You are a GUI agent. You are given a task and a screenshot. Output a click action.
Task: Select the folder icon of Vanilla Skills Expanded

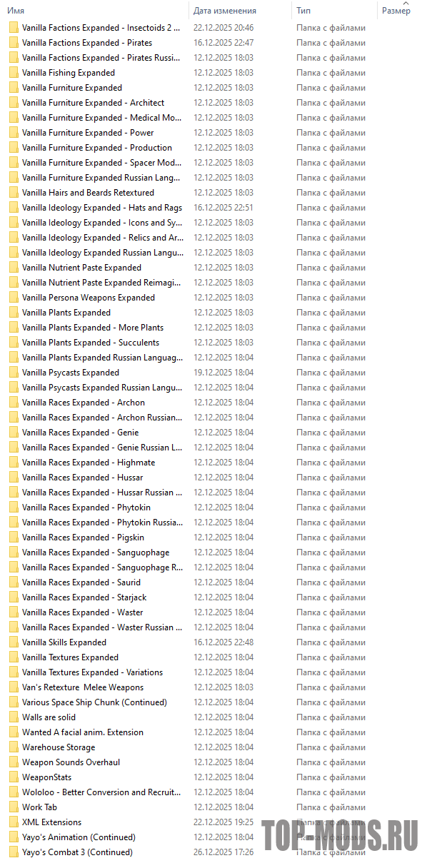tap(14, 642)
